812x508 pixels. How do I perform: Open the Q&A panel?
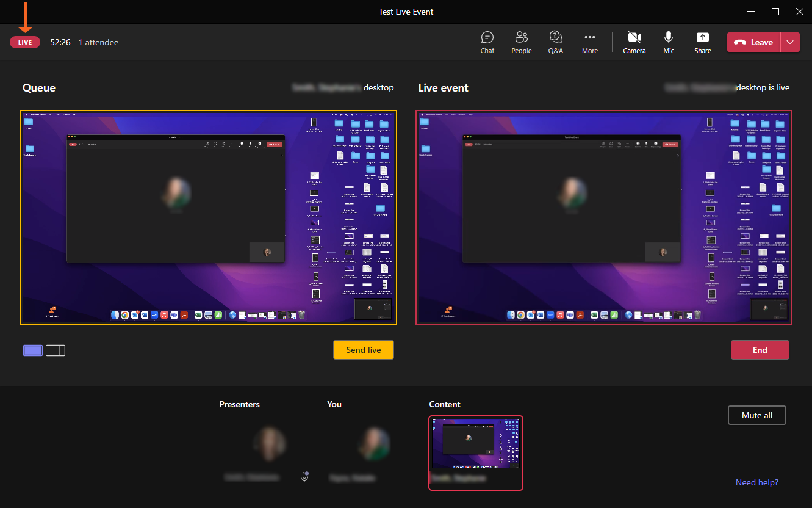click(555, 43)
